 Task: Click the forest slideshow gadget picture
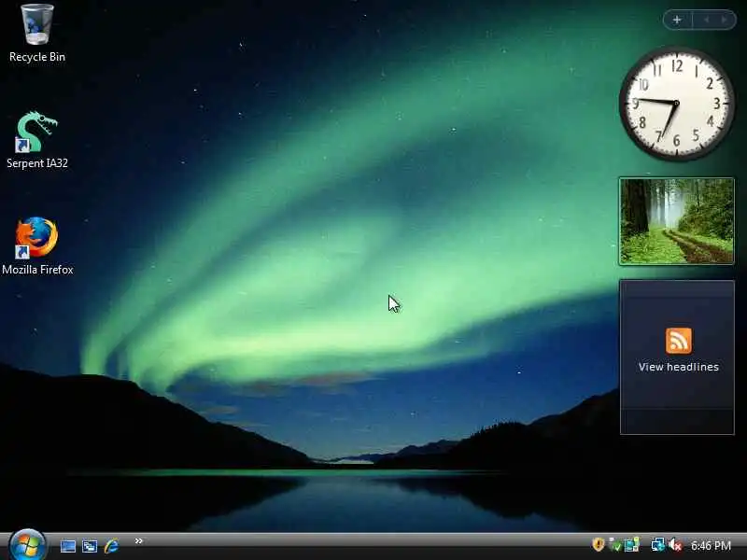click(x=676, y=221)
